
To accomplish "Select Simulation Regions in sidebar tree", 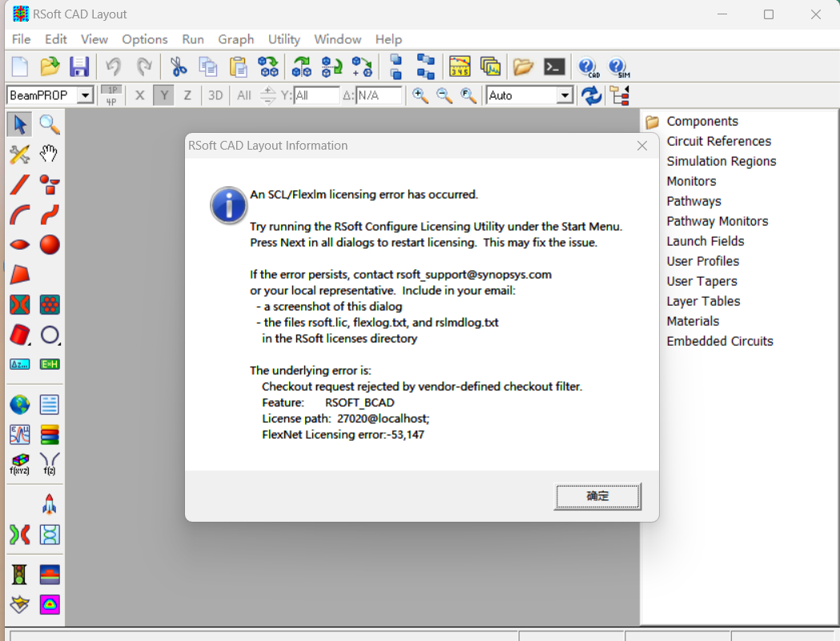I will pos(721,161).
